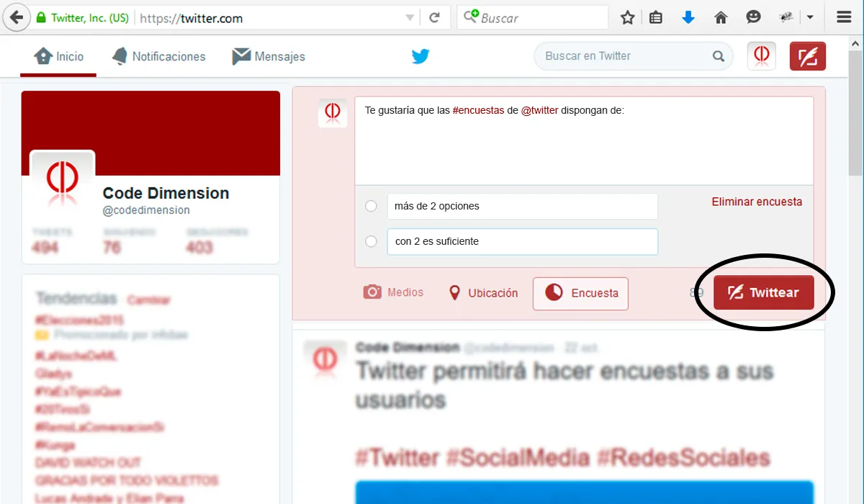Open the downloads blue arrow icon

(x=688, y=18)
